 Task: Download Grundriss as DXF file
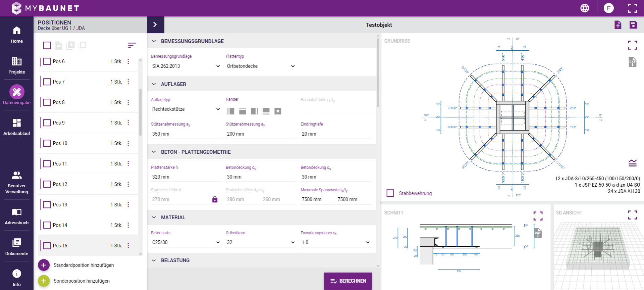coord(632,62)
